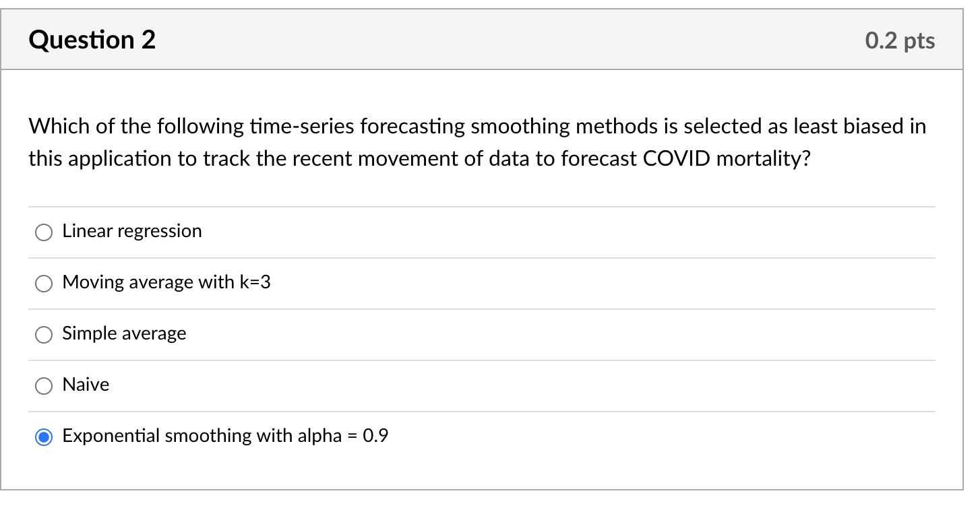Click the divider above Linear regression

[x=482, y=206]
